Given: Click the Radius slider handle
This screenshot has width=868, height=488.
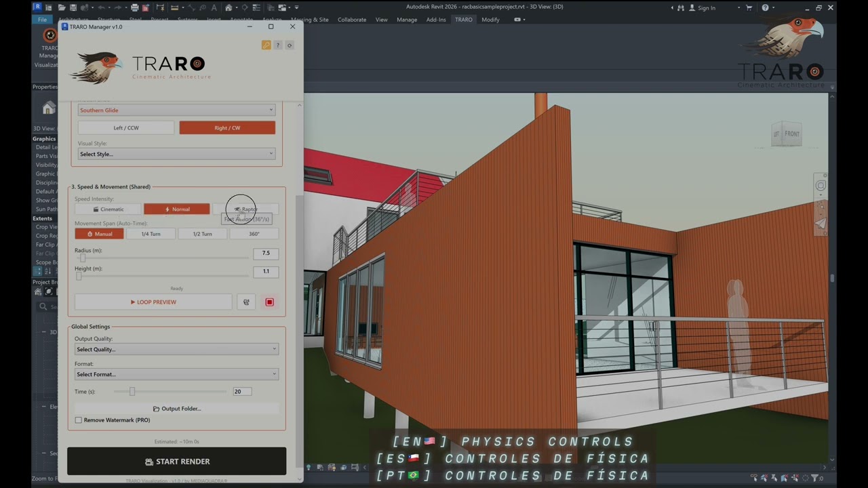Looking at the screenshot, I should [83, 258].
